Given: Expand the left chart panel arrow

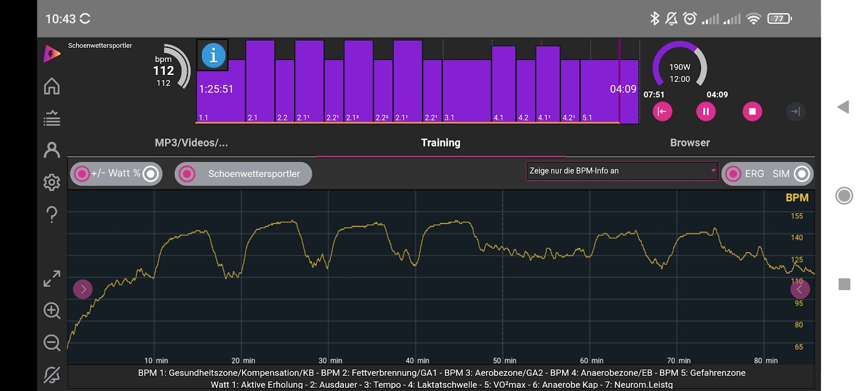Looking at the screenshot, I should [83, 289].
